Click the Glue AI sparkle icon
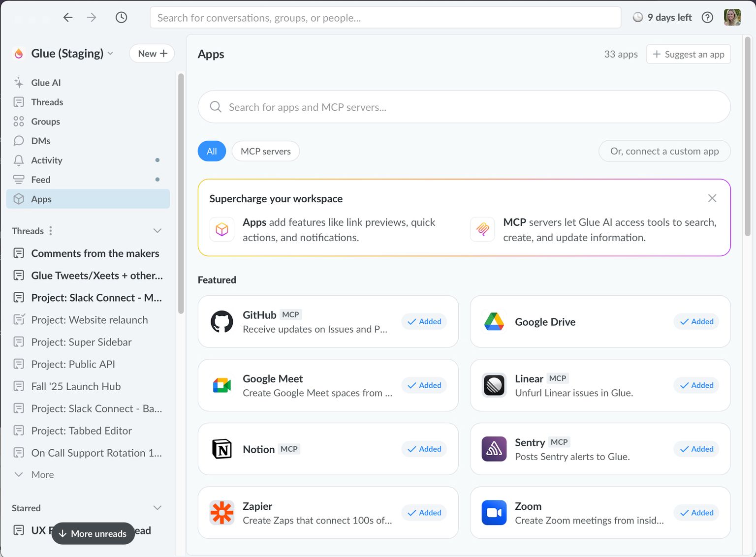The image size is (756, 557). tap(19, 83)
